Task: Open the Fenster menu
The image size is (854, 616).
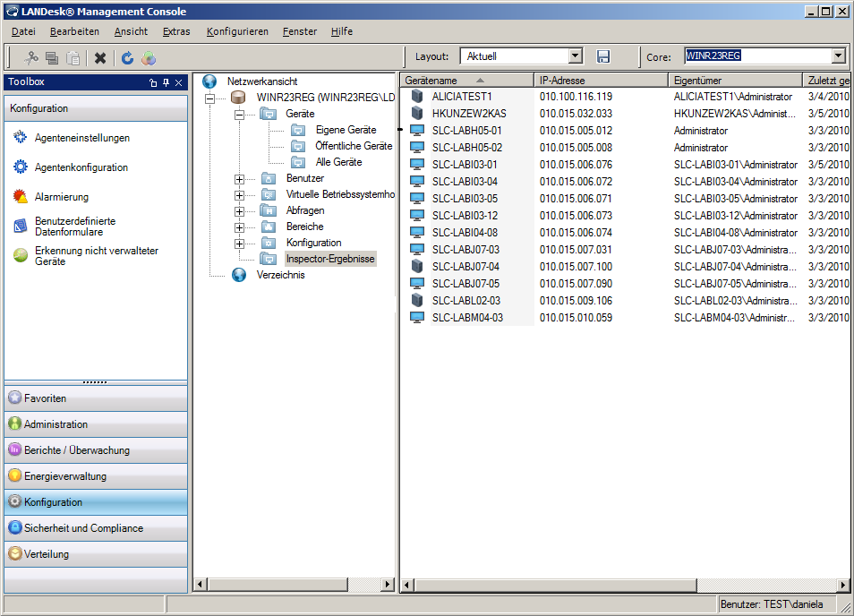Action: coord(300,31)
